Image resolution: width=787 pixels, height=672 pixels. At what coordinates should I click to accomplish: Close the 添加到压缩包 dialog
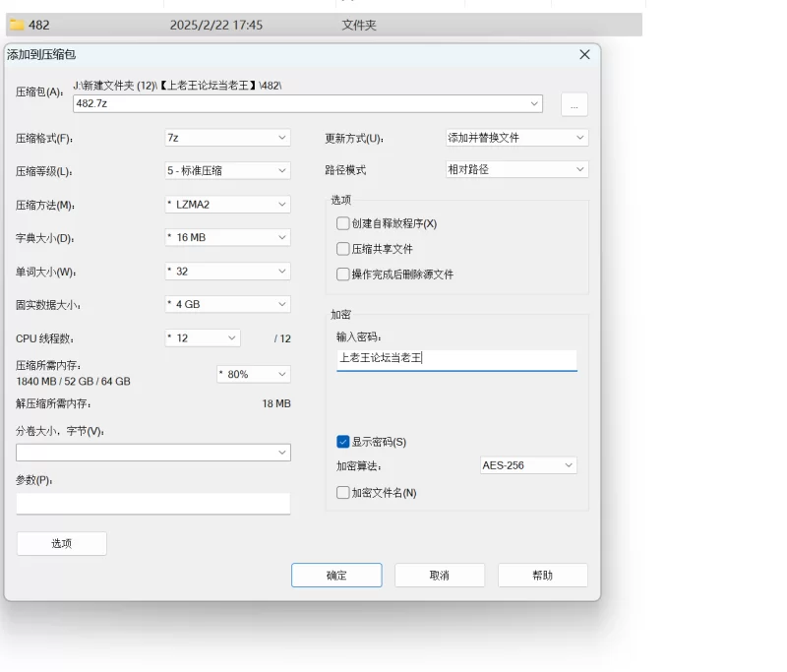click(584, 55)
